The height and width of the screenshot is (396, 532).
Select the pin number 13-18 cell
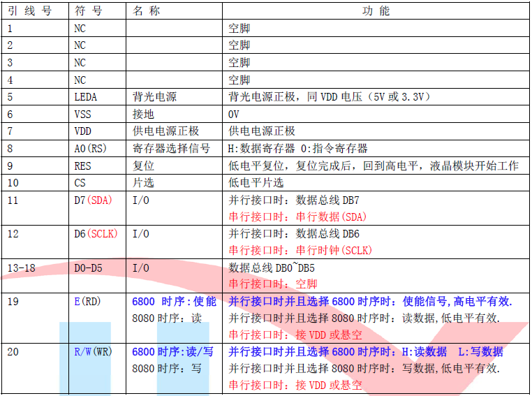coord(21,267)
